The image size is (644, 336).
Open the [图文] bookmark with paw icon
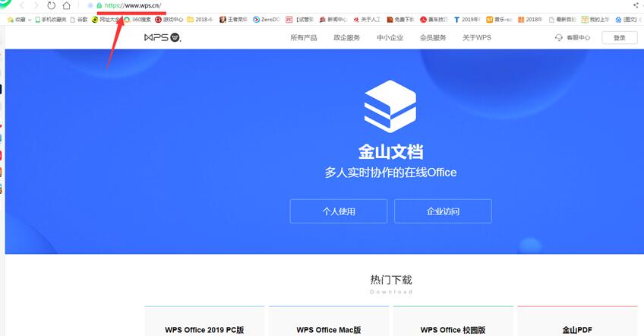tap(627, 19)
